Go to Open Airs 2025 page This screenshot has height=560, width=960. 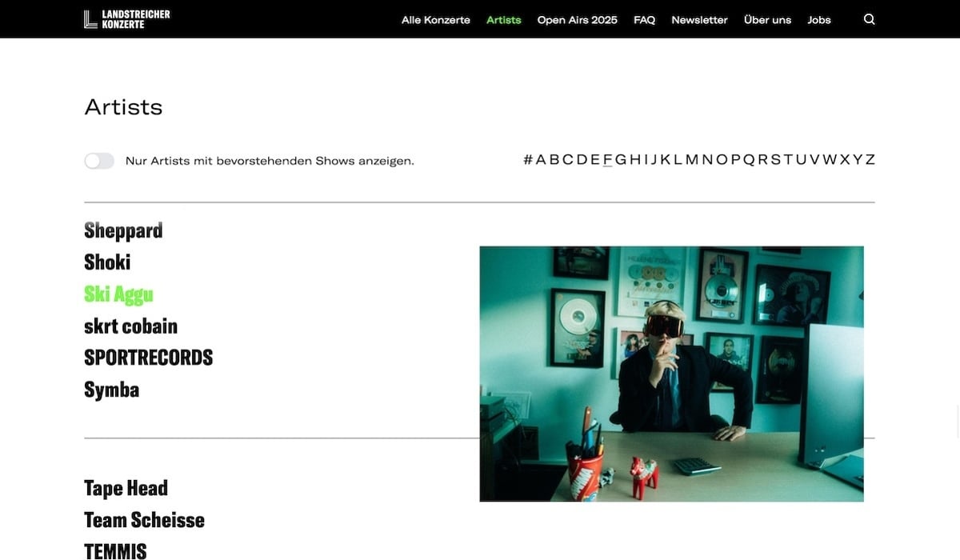pos(578,20)
